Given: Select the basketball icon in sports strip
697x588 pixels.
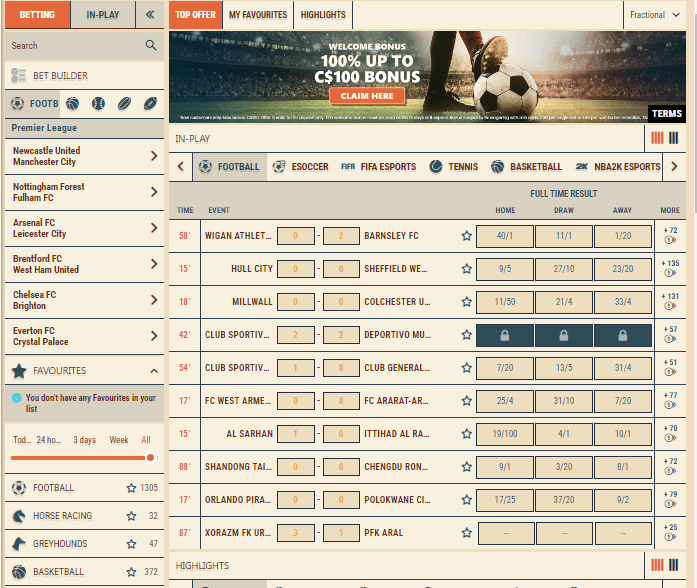Looking at the screenshot, I should pyautogui.click(x=72, y=104).
